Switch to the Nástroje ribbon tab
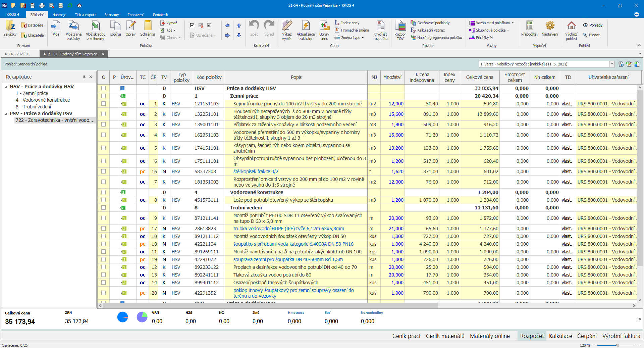The width and height of the screenshot is (644, 348). click(x=59, y=15)
